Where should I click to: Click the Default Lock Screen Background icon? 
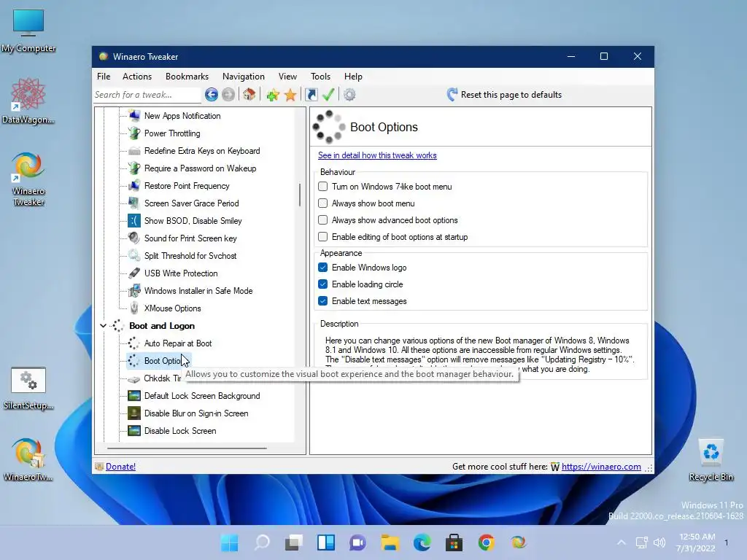click(134, 396)
